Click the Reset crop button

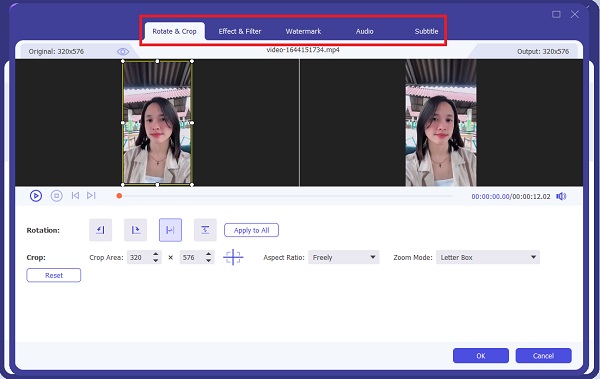pos(54,275)
